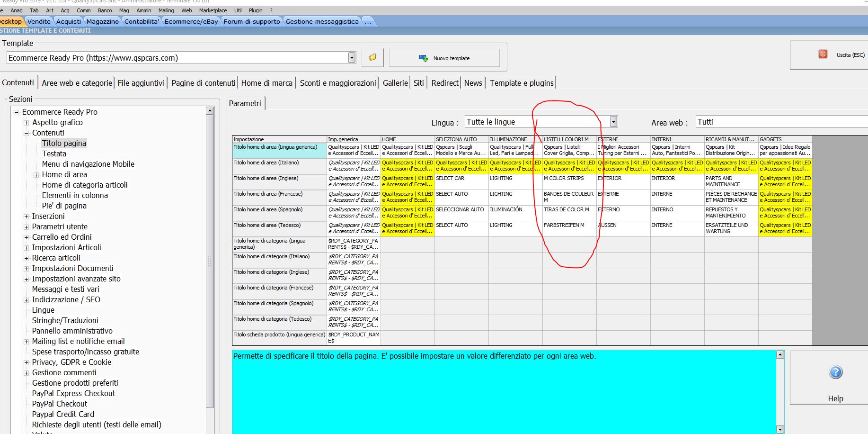This screenshot has width=868, height=434.
Task: Select Stringhe/Traduzioni in the tree
Action: pos(65,320)
